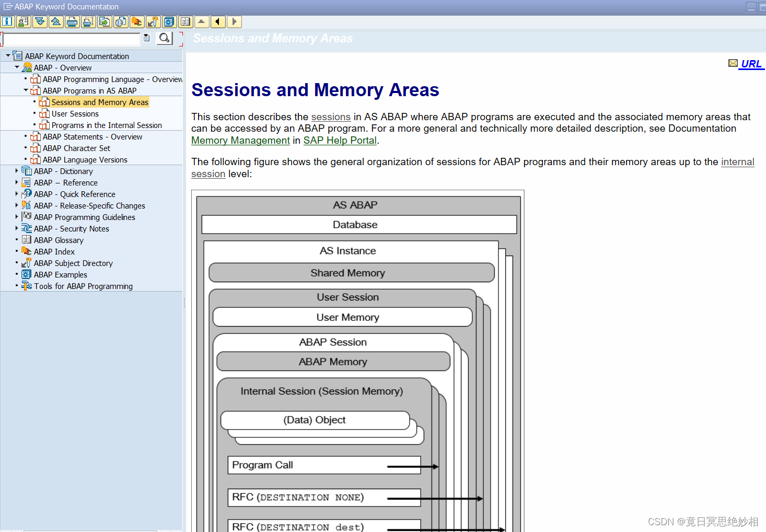Click the URL mail envelope icon

[x=733, y=63]
